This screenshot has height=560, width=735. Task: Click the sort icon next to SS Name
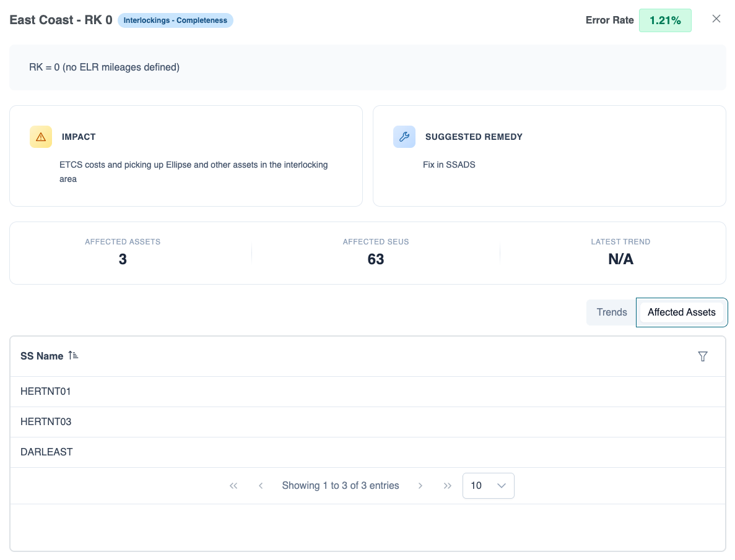pos(72,355)
